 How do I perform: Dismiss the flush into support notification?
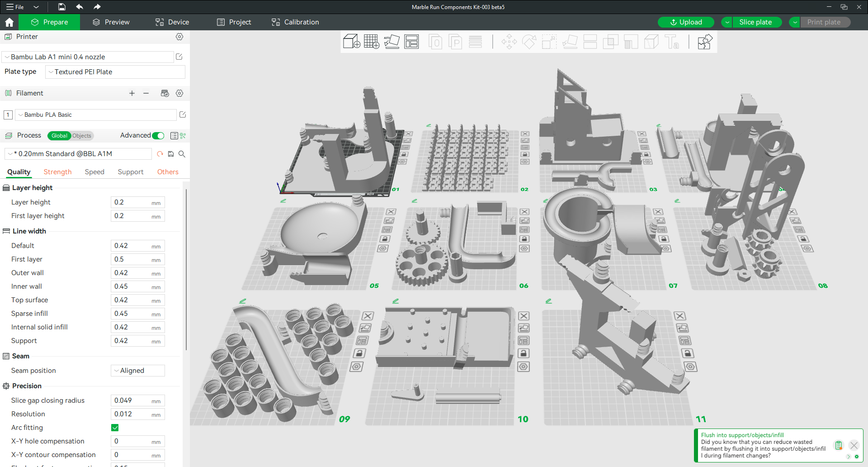tap(854, 445)
